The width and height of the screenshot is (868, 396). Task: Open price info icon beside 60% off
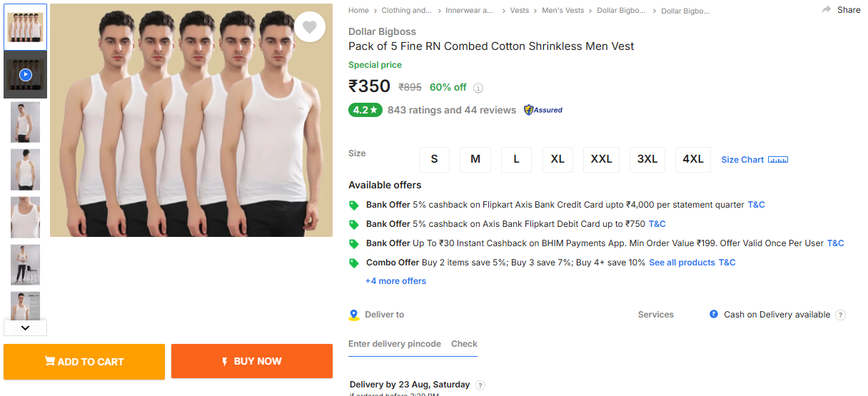click(x=478, y=88)
